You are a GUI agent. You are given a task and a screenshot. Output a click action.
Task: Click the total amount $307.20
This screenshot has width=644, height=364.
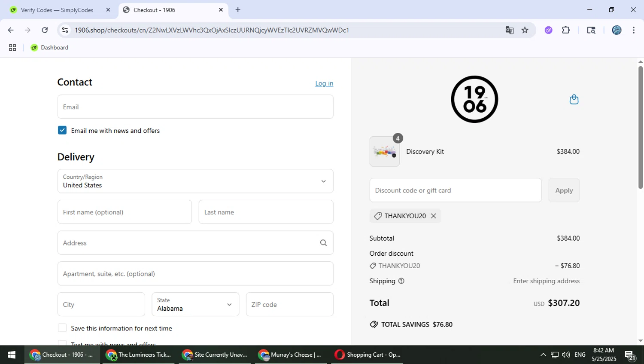(x=564, y=303)
